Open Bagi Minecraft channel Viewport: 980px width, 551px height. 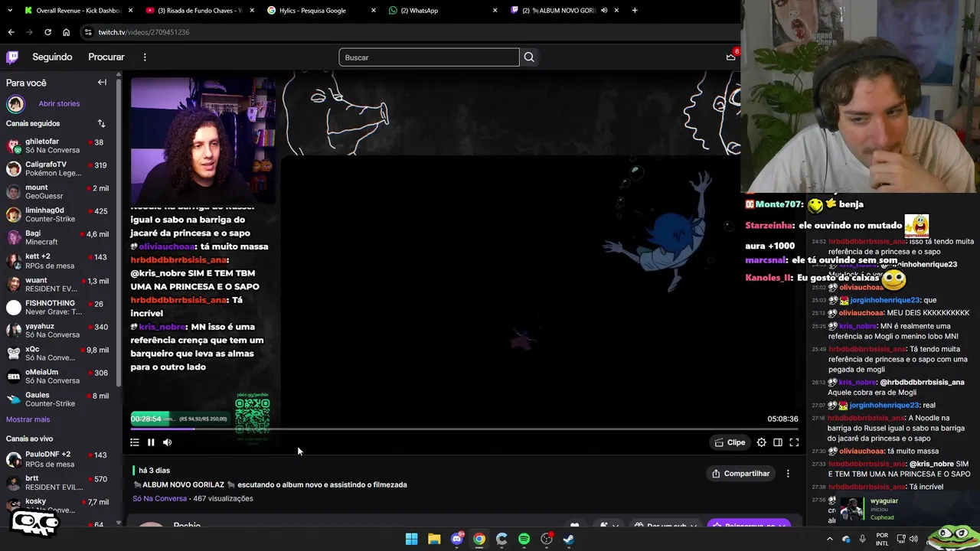pos(58,238)
